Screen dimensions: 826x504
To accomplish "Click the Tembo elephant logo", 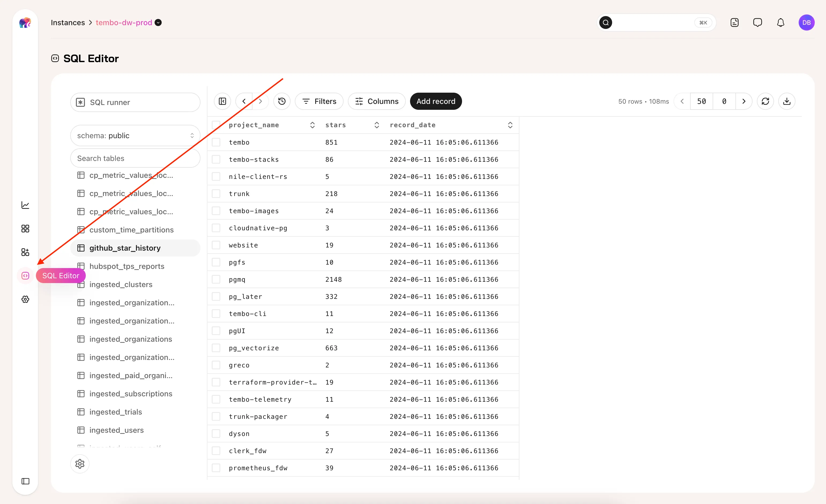I will coord(25,23).
